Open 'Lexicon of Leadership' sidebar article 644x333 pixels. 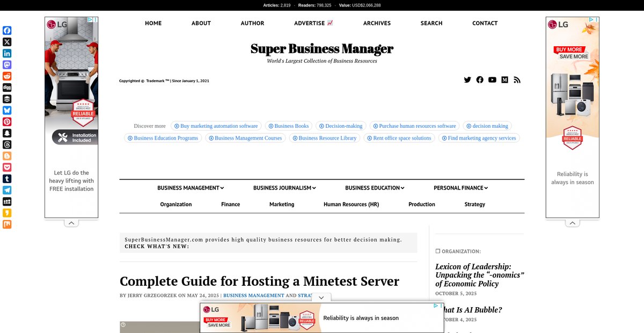(x=480, y=275)
